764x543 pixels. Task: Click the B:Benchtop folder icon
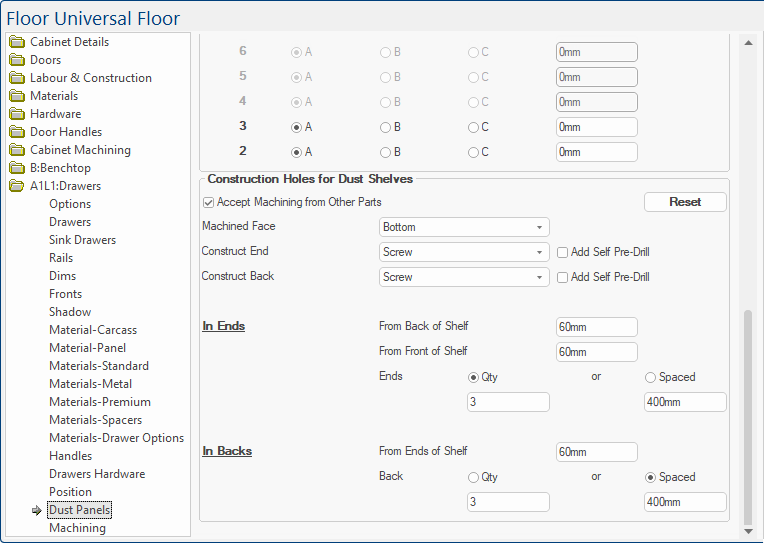tap(17, 168)
